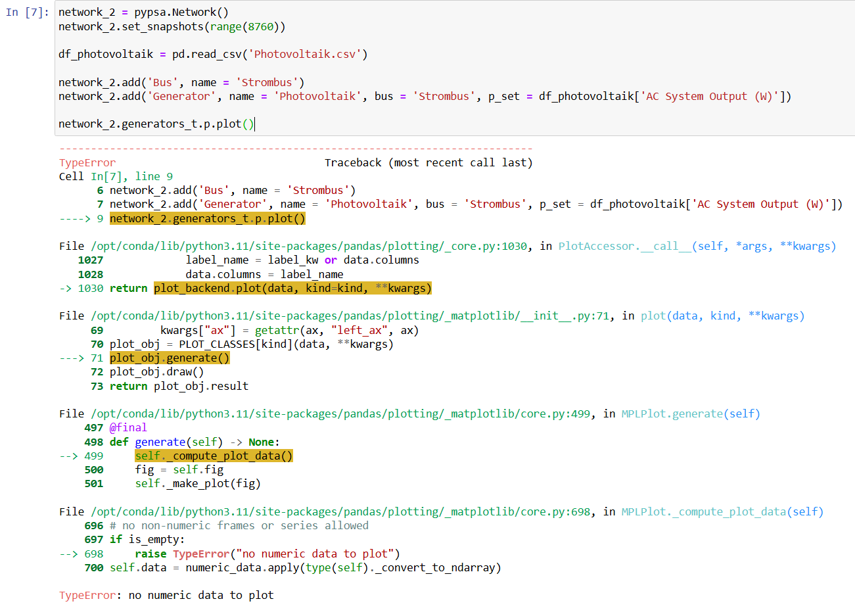Click the "Cell In[7], line 9" reference
This screenshot has height=616, width=855.
[x=116, y=177]
